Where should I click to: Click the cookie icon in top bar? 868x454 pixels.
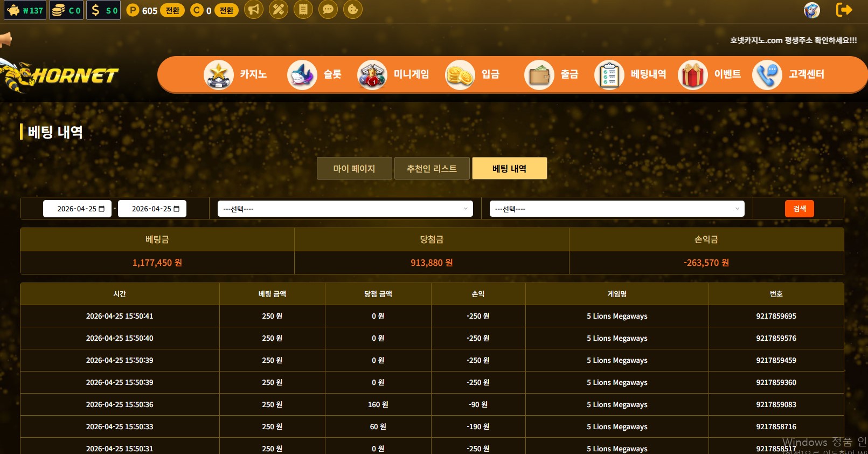(353, 9)
